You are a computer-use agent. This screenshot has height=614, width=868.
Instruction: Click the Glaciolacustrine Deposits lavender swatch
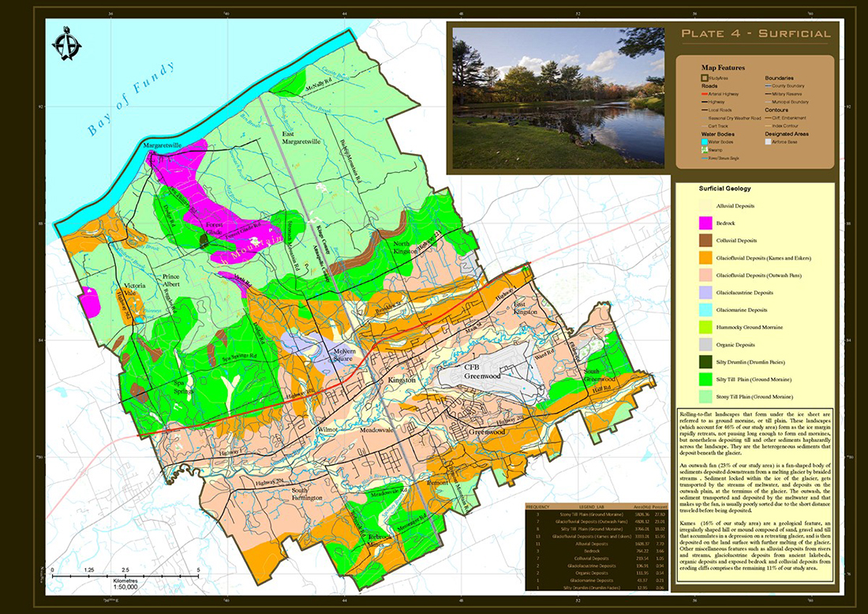coord(705,292)
